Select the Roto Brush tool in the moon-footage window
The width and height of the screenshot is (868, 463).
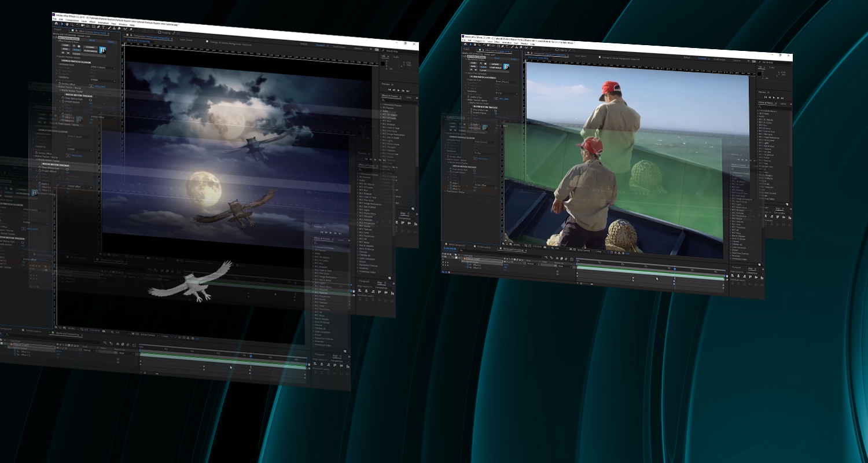click(125, 29)
